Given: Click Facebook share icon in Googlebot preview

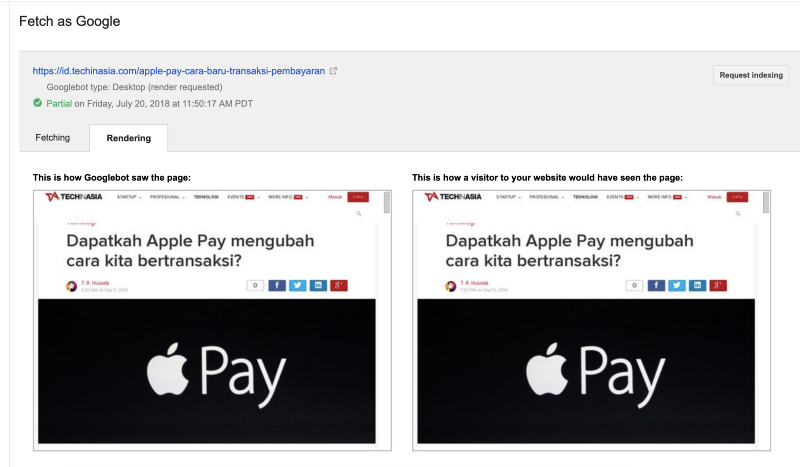Looking at the screenshot, I should [x=277, y=285].
